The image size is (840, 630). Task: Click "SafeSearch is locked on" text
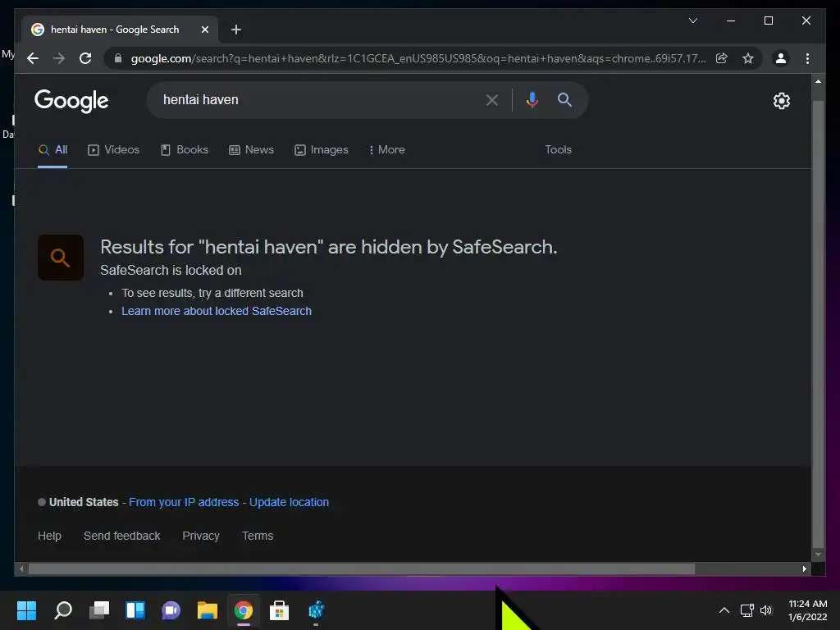coord(171,271)
